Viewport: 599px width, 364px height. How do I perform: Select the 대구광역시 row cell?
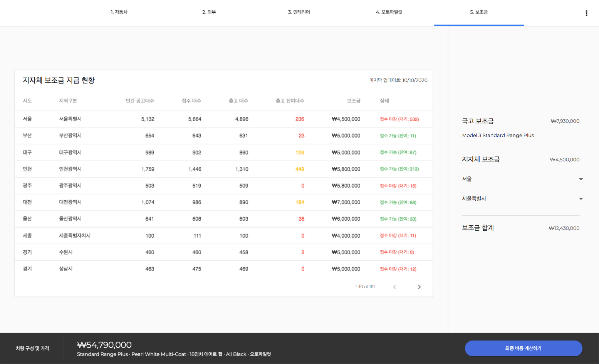click(70, 153)
